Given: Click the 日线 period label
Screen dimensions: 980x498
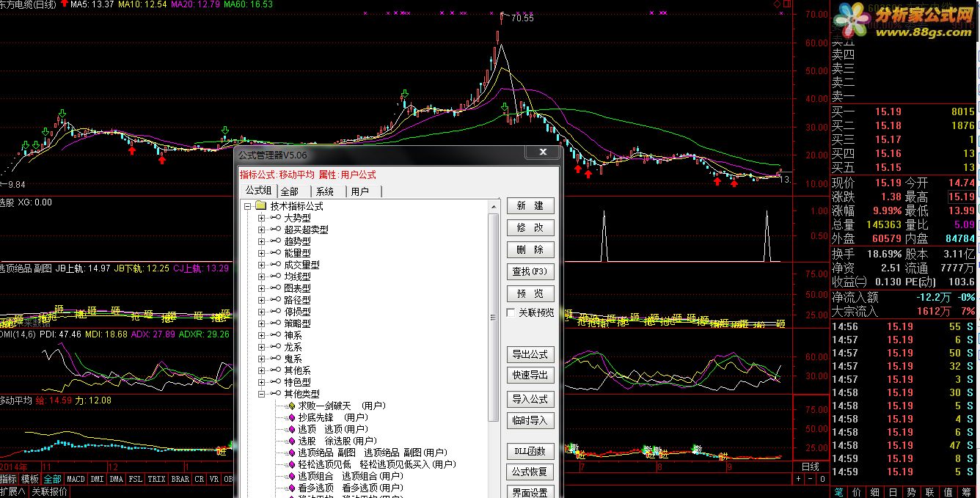Looking at the screenshot, I should click(810, 466).
